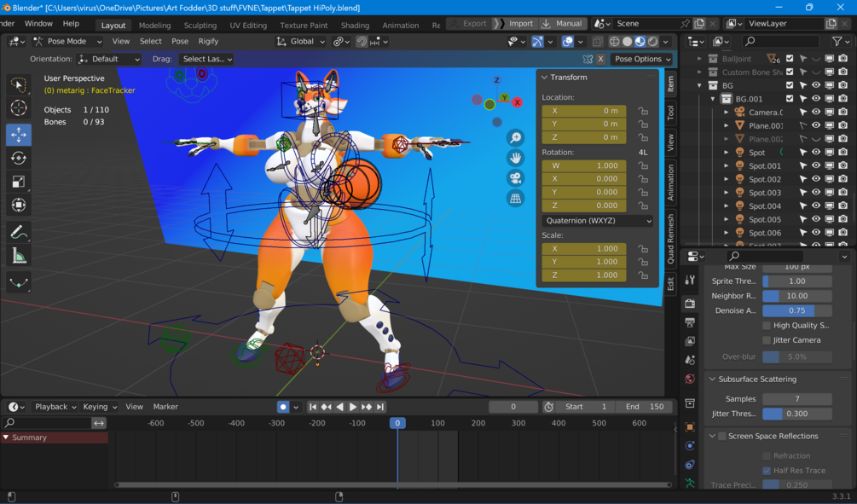Image resolution: width=857 pixels, height=504 pixels.
Task: Select the Transform tool
Action: pos(19,205)
